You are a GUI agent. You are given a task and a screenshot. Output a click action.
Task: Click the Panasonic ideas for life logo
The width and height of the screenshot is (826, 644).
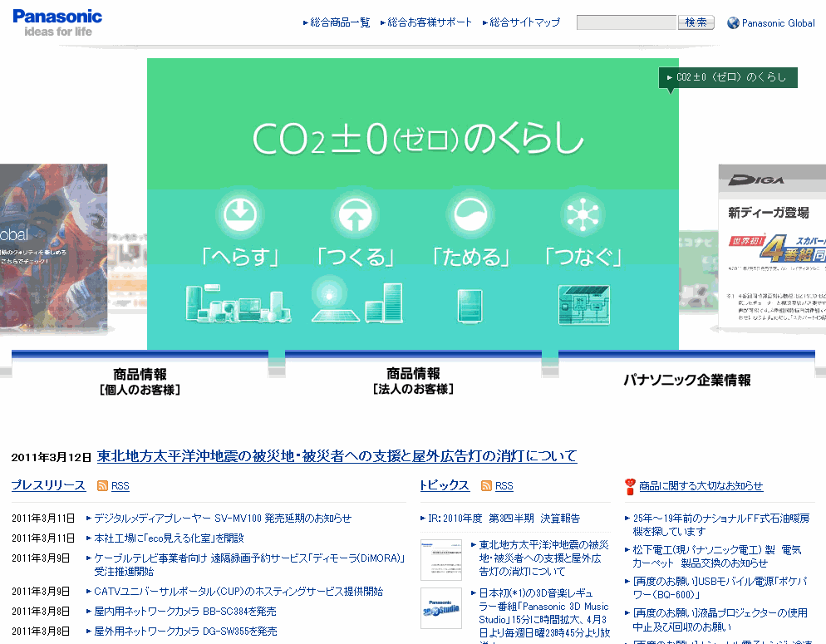(x=57, y=23)
